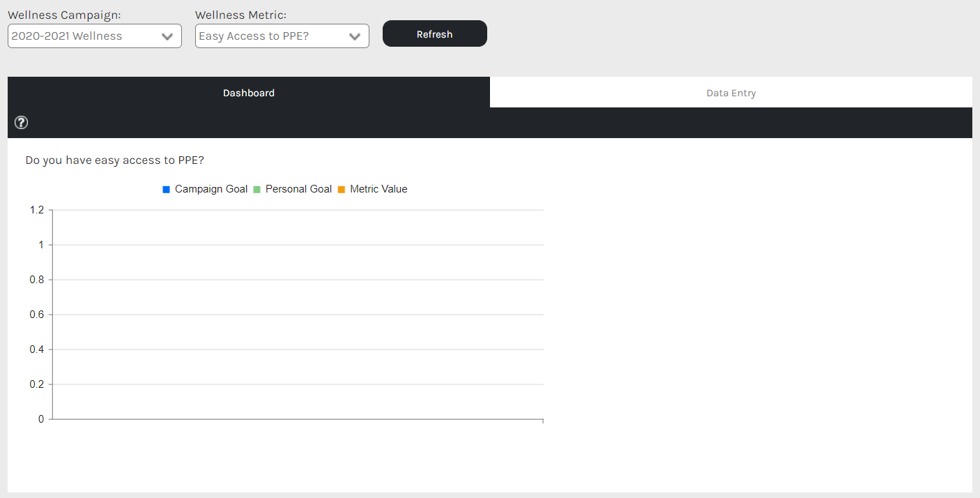Expand the Wellness Metric dropdown arrow
This screenshot has width=980, height=498.
355,37
